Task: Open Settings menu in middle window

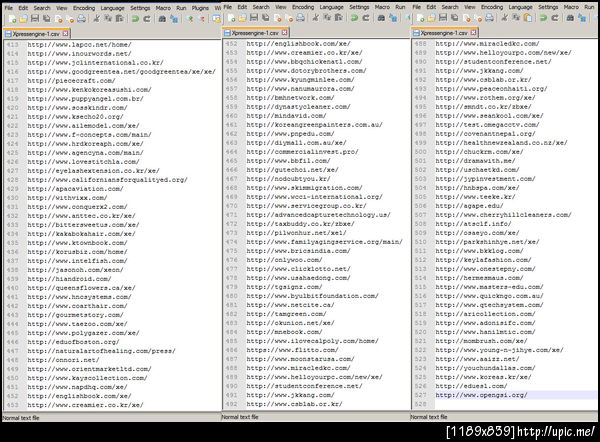Action: [x=359, y=7]
